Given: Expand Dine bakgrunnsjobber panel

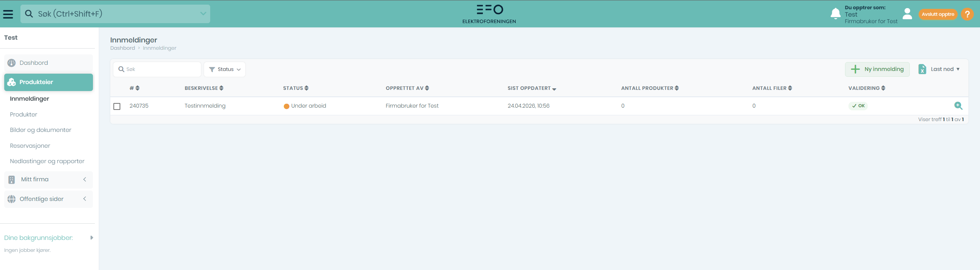Looking at the screenshot, I should 91,238.
